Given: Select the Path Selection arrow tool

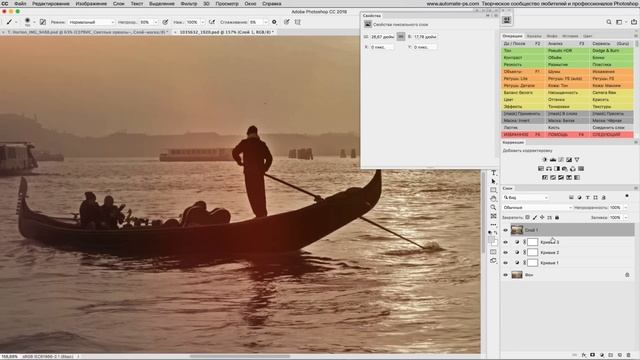Looking at the screenshot, I should pyautogui.click(x=493, y=181).
